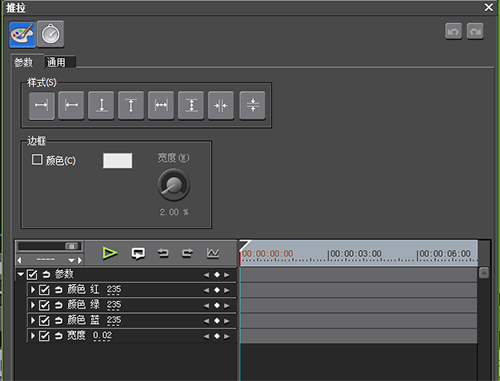
Task: Click the timeline zoom slider handle
Action: (72, 246)
